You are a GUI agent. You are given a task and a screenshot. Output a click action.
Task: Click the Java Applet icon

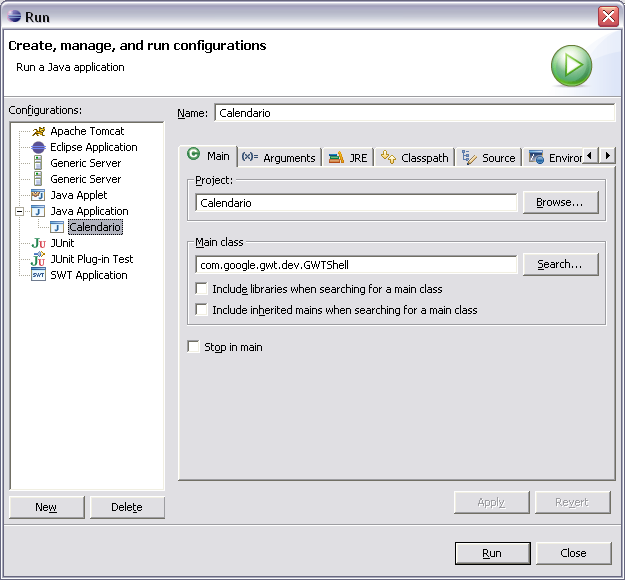coord(38,195)
